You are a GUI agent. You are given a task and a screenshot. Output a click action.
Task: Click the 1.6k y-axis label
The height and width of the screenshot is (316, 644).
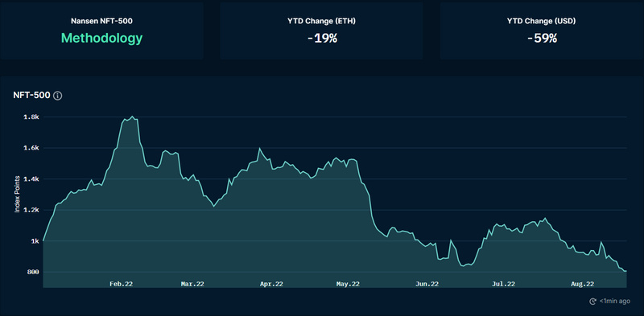point(32,148)
